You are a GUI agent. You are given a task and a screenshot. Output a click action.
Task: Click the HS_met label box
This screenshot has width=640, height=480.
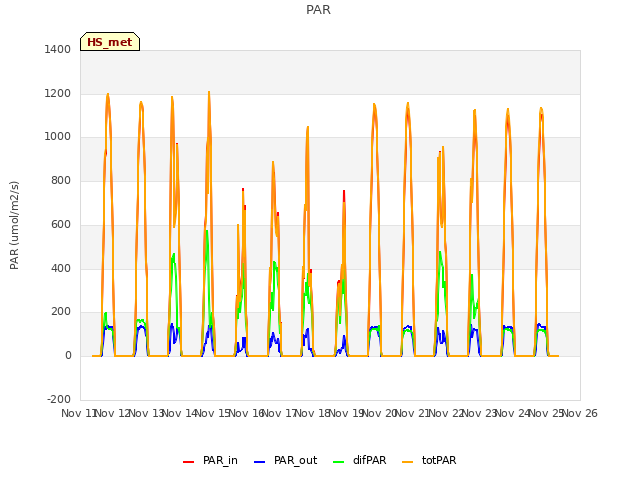pos(110,42)
